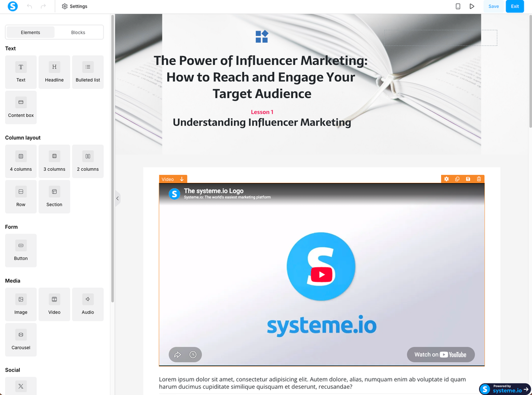Open Watch on YouTube link
This screenshot has width=532, height=395.
tap(441, 355)
